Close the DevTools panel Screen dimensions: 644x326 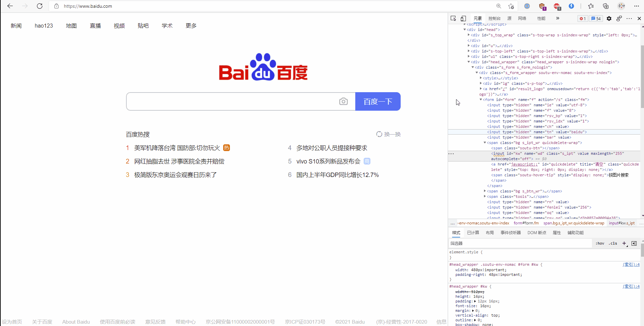point(639,19)
